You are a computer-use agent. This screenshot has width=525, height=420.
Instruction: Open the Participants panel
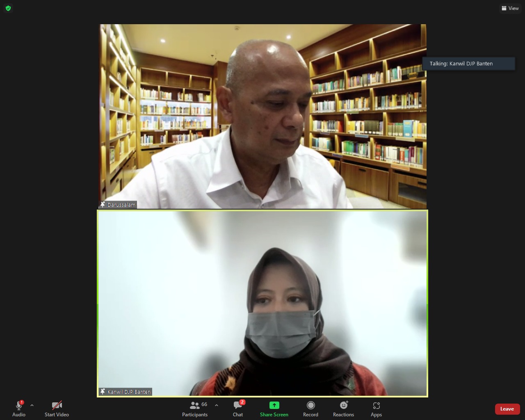click(195, 406)
